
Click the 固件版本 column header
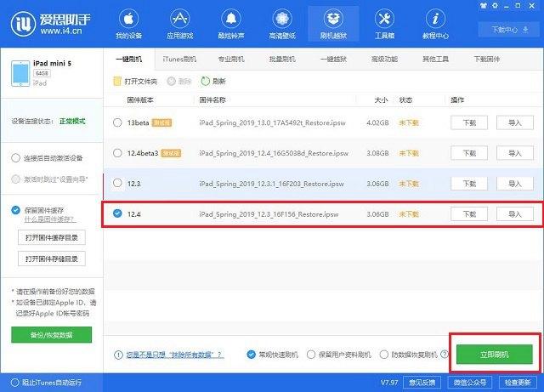140,100
